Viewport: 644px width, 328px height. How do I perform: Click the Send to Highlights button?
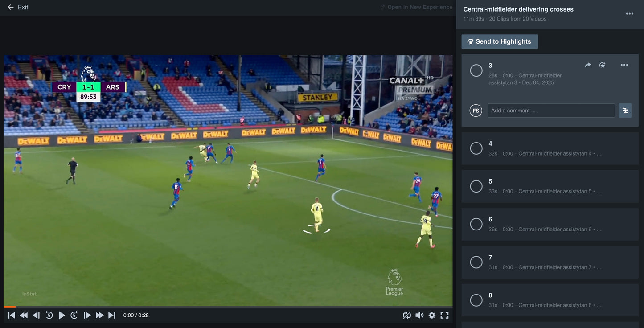coord(500,41)
